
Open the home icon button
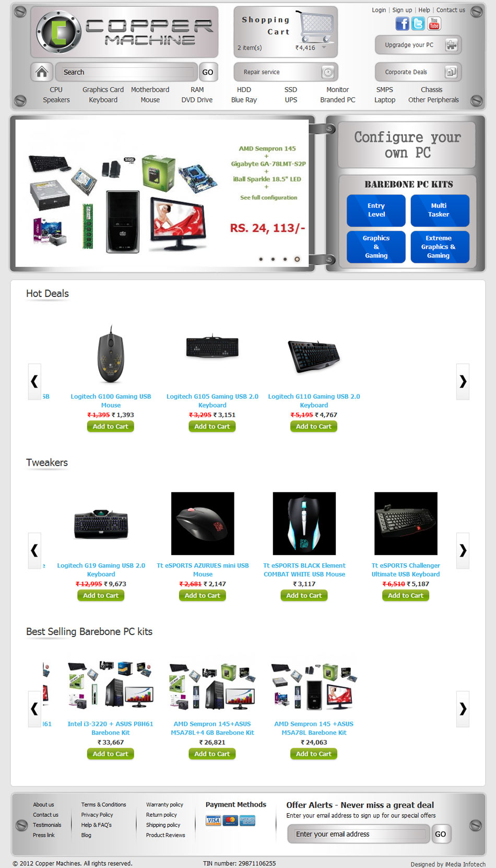[42, 72]
